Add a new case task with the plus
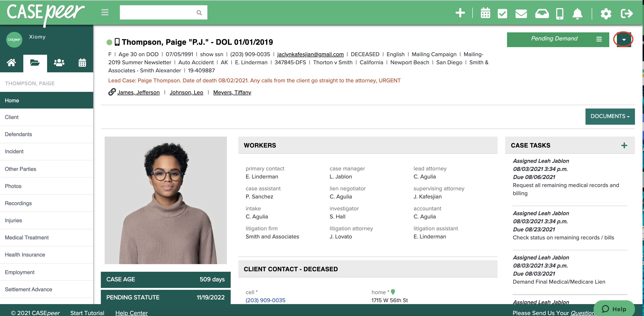 624,145
